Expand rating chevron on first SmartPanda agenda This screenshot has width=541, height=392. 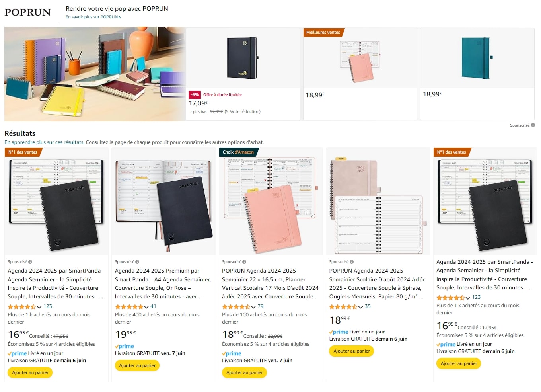[x=39, y=307]
